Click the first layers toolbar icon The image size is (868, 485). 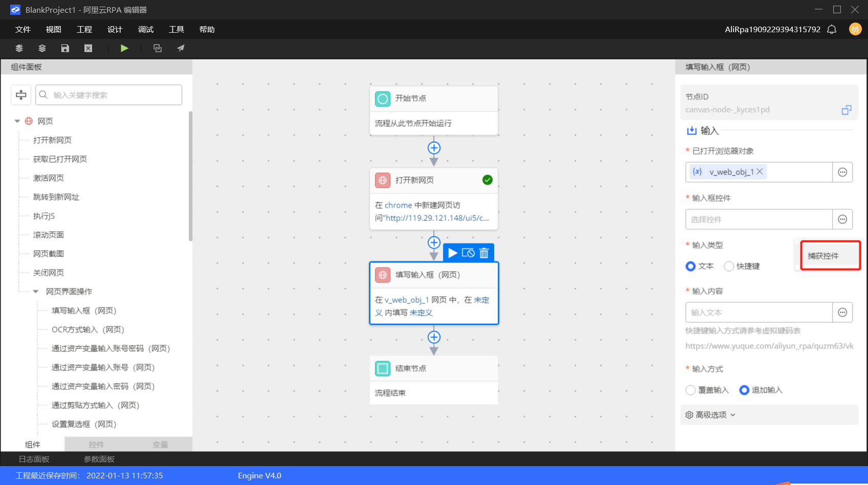tap(19, 48)
